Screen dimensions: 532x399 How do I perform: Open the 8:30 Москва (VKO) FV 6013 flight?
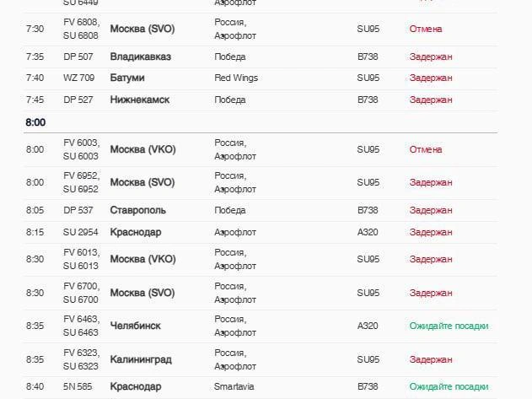(x=261, y=259)
